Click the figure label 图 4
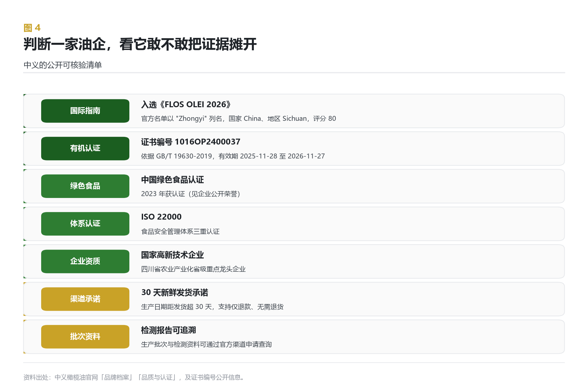Screen dimensions: 588x392 click(x=32, y=28)
